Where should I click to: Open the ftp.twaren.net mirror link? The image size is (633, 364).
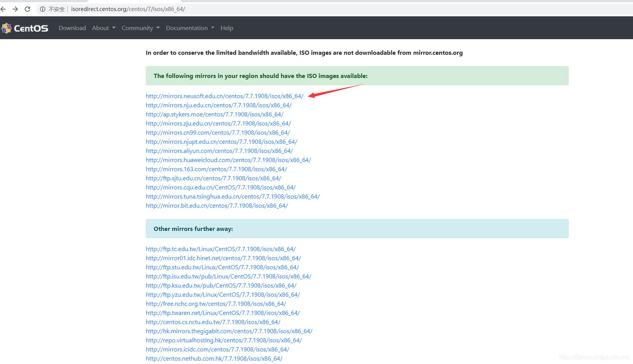tap(223, 313)
